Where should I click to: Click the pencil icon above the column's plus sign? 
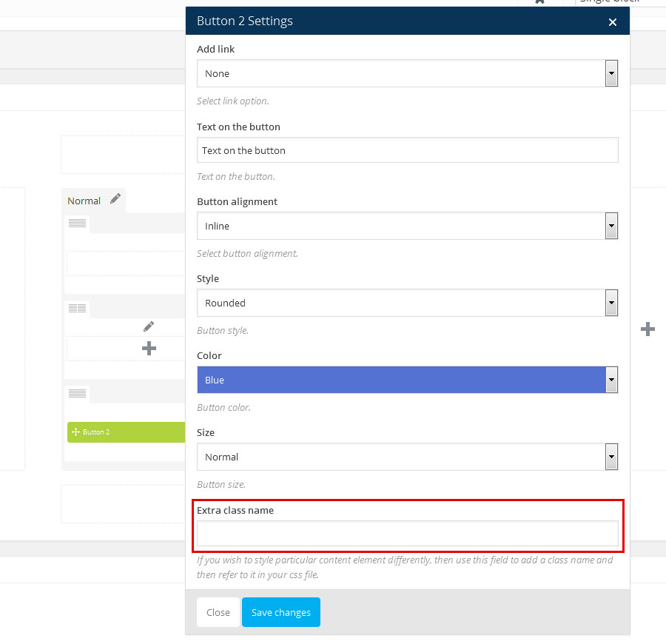(149, 326)
